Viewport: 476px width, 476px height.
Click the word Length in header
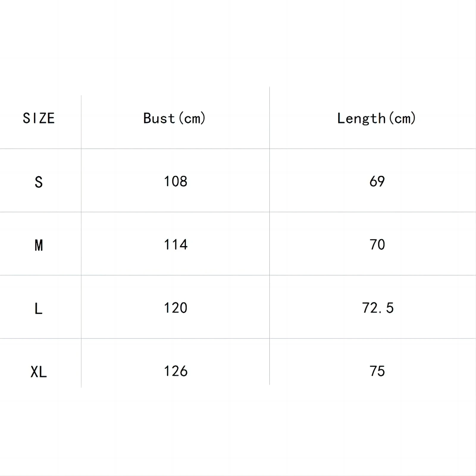[361, 119]
